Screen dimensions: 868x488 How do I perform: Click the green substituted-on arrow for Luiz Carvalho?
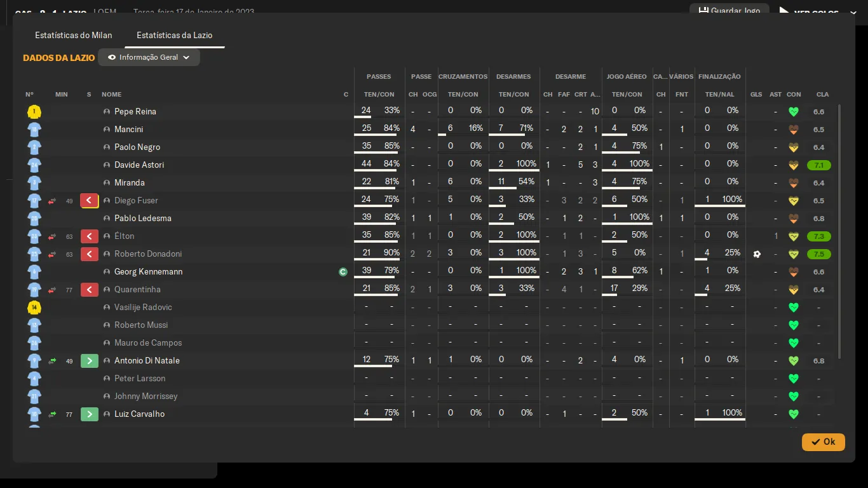pos(89,414)
